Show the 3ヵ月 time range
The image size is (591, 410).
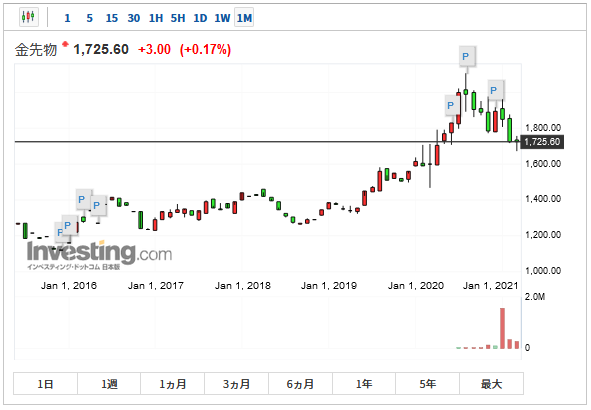click(236, 384)
